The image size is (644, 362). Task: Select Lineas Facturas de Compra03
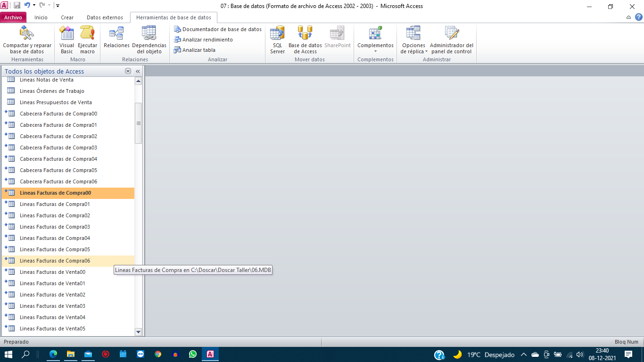pyautogui.click(x=68, y=227)
